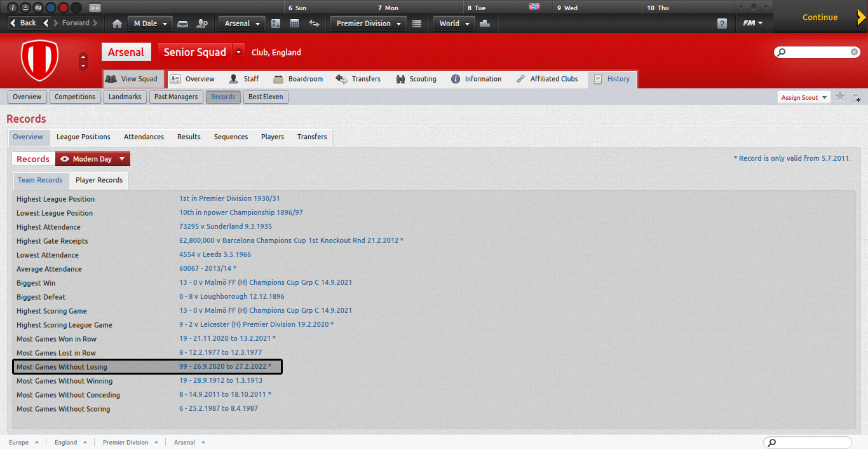Click the info 'i' icon at top-left
Image resolution: width=868 pixels, height=449 pixels.
[12, 8]
